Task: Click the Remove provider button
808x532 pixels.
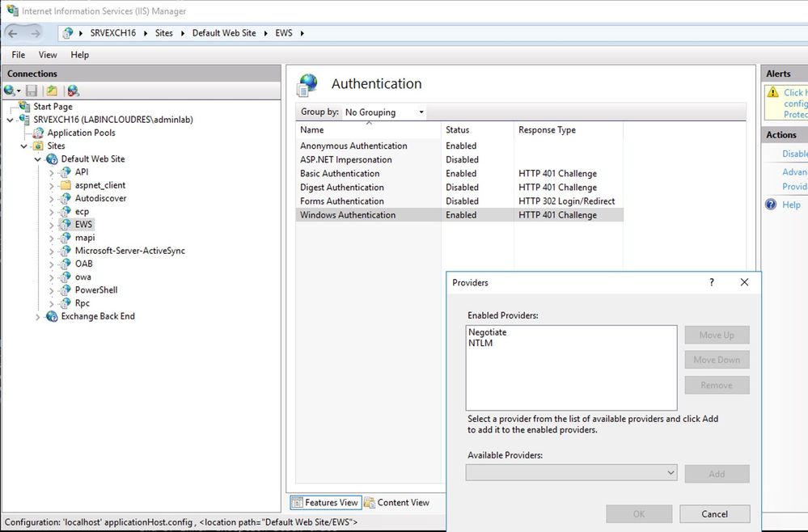Action: pos(717,385)
